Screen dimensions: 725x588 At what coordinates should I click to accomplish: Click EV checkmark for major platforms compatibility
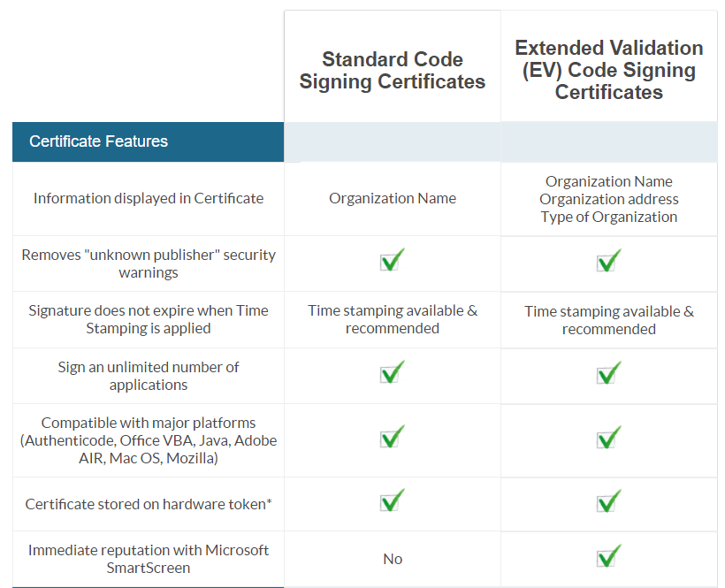pyautogui.click(x=608, y=437)
